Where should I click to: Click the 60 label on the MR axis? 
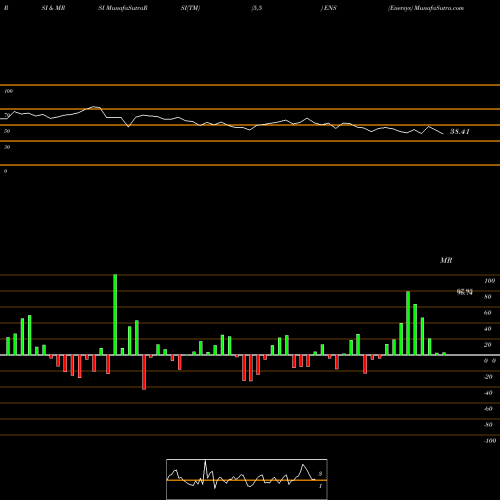coord(487,313)
